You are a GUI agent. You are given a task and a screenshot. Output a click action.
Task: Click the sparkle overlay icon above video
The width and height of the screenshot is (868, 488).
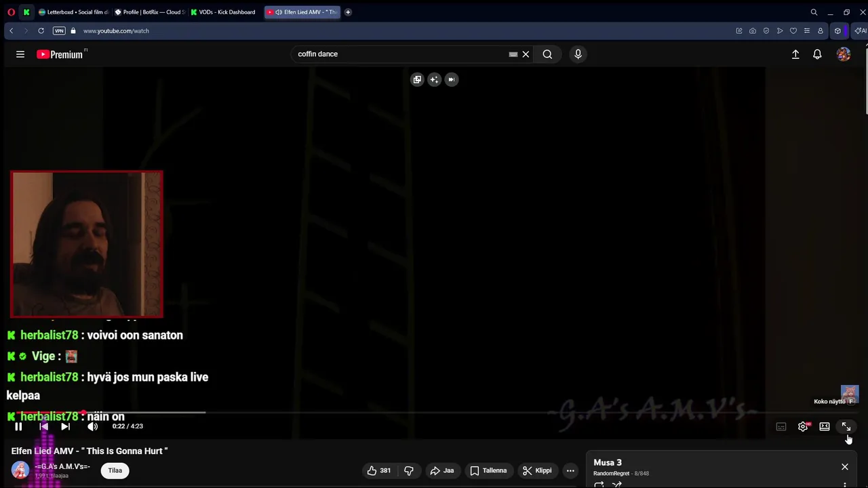point(434,79)
